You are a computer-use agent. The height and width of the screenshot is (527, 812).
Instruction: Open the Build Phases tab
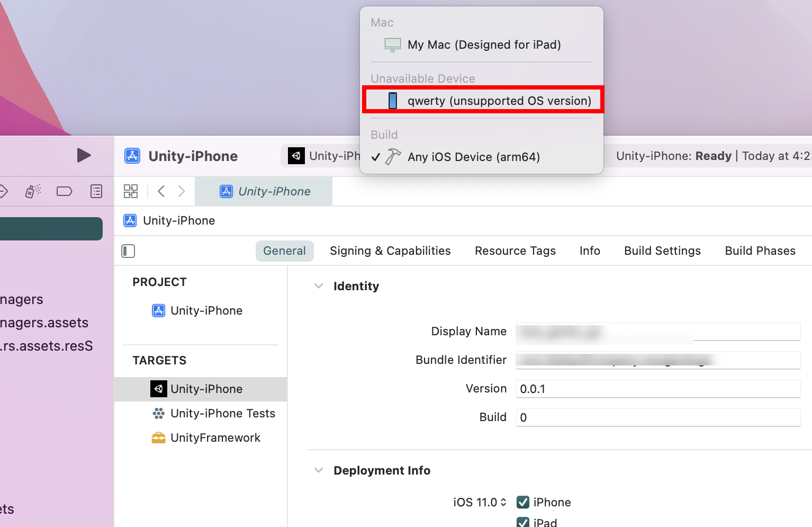coord(760,251)
